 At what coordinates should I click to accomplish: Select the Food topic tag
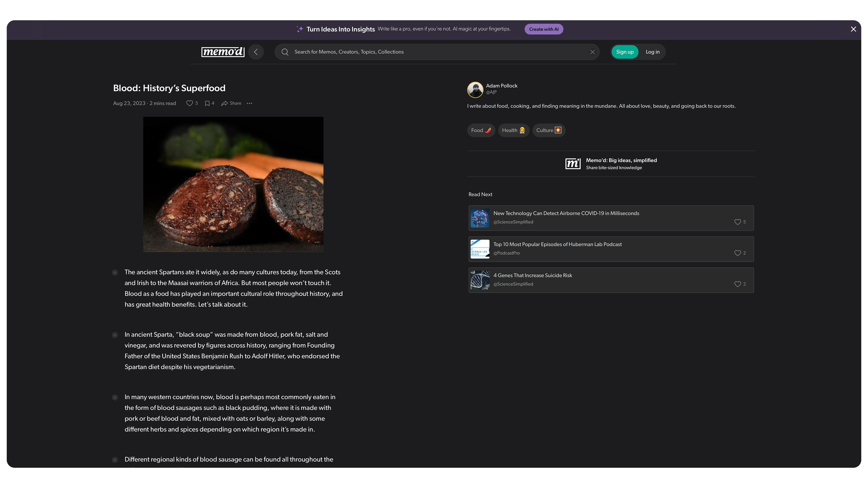(x=481, y=130)
